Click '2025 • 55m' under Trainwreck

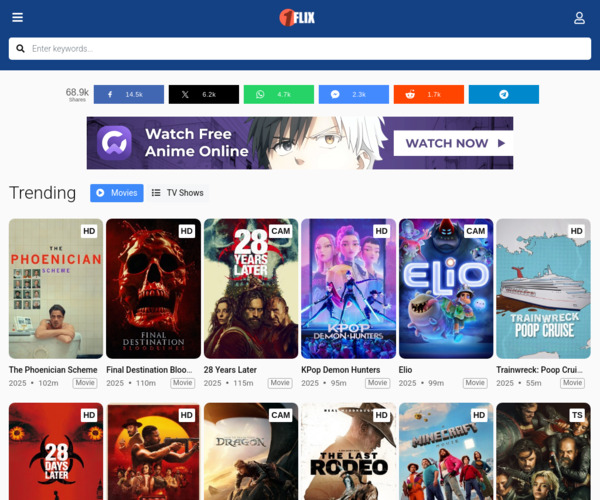519,383
